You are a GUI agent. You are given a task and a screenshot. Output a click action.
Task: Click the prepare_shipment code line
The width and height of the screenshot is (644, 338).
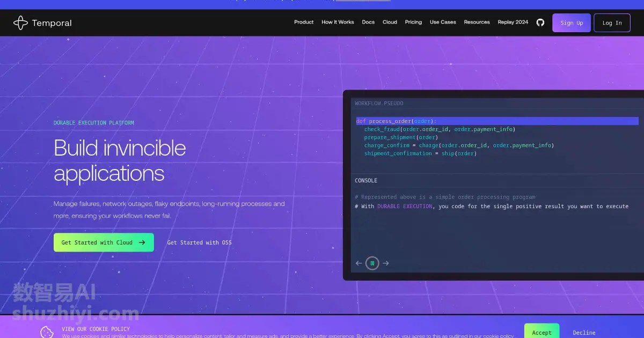pos(401,137)
